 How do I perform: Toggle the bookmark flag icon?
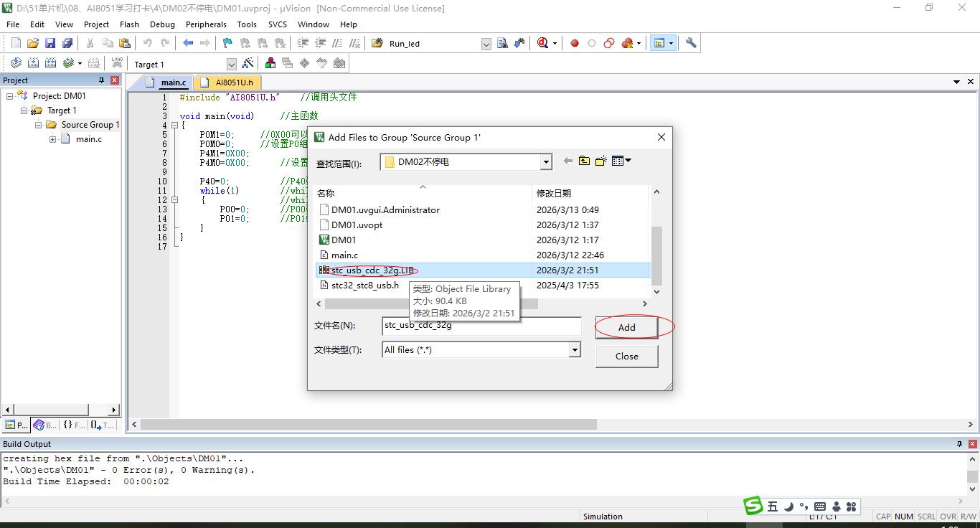click(x=227, y=43)
